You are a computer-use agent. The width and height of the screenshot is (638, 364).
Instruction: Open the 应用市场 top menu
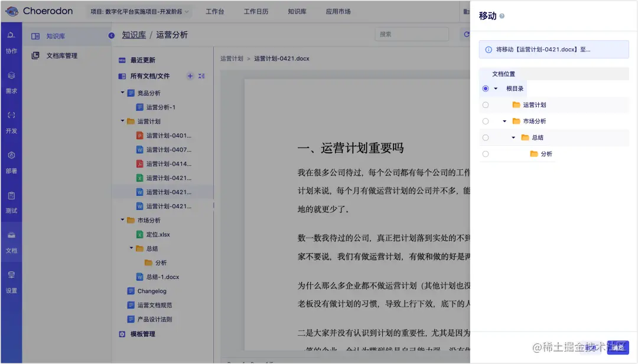tap(338, 12)
